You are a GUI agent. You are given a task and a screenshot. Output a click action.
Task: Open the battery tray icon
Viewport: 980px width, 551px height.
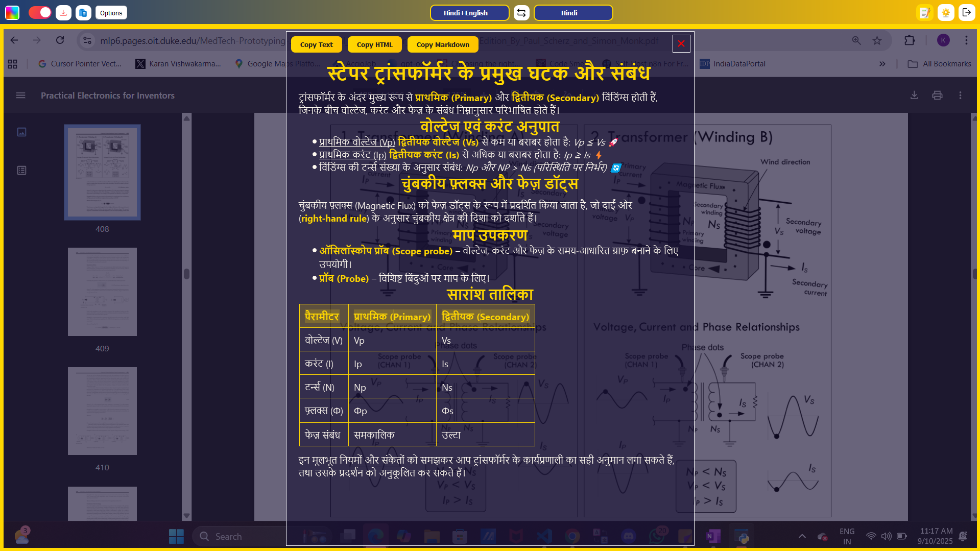pyautogui.click(x=901, y=536)
